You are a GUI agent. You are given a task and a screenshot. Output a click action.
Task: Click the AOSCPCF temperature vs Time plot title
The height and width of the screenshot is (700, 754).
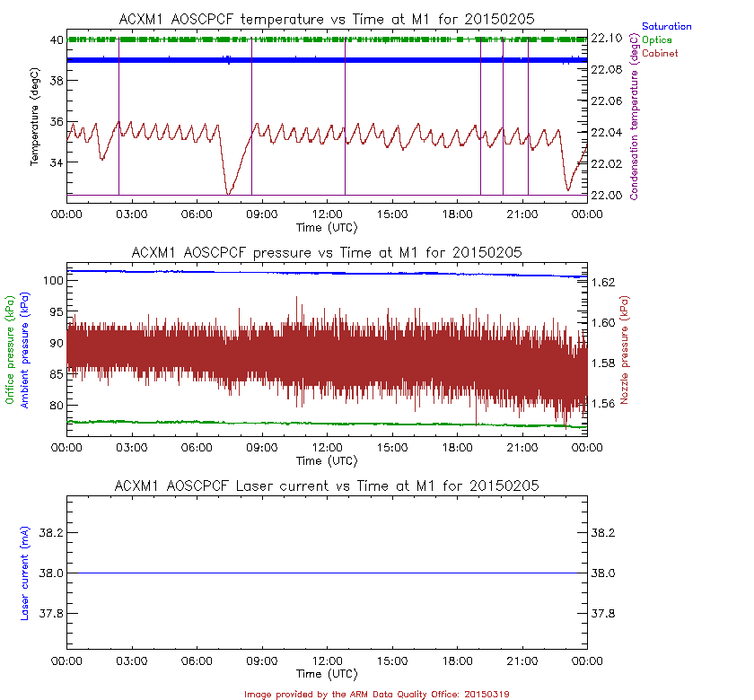click(x=327, y=20)
